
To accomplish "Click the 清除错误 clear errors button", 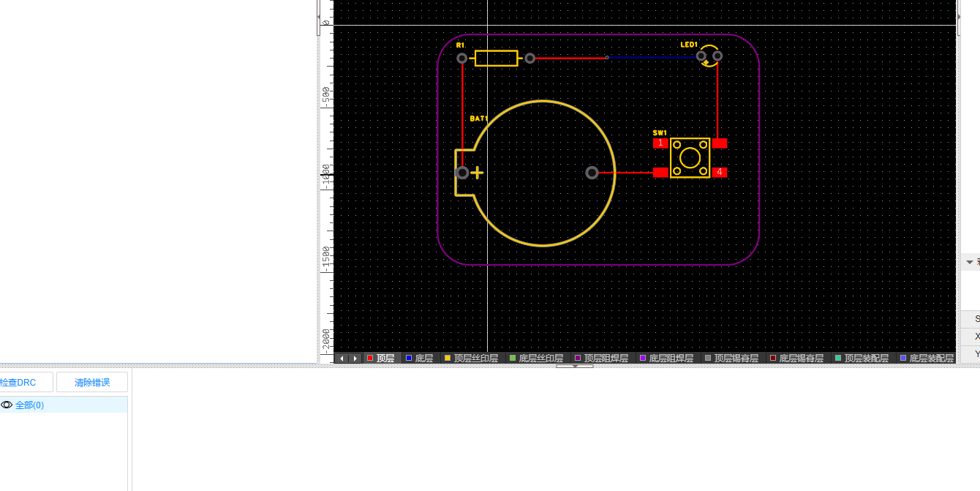I will (x=92, y=382).
